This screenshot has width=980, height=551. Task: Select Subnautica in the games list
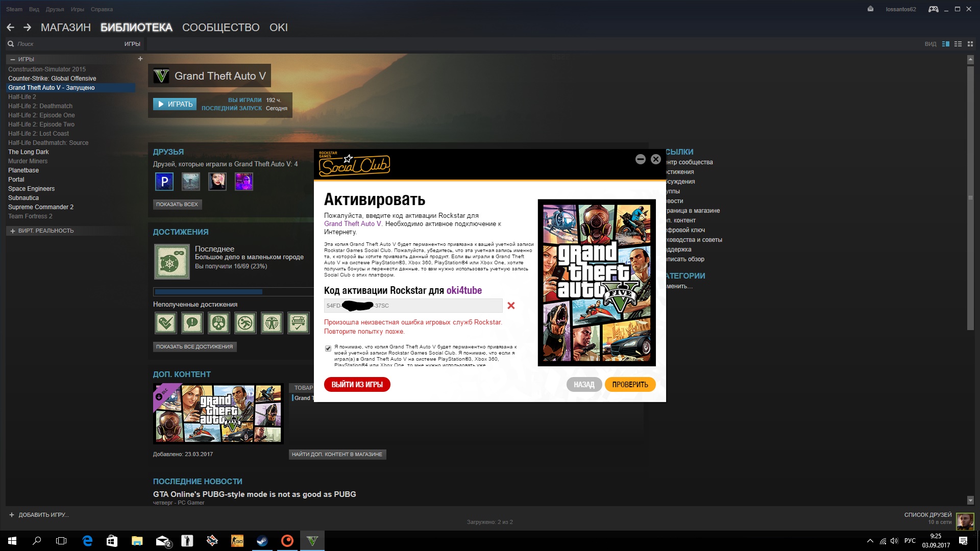point(23,198)
